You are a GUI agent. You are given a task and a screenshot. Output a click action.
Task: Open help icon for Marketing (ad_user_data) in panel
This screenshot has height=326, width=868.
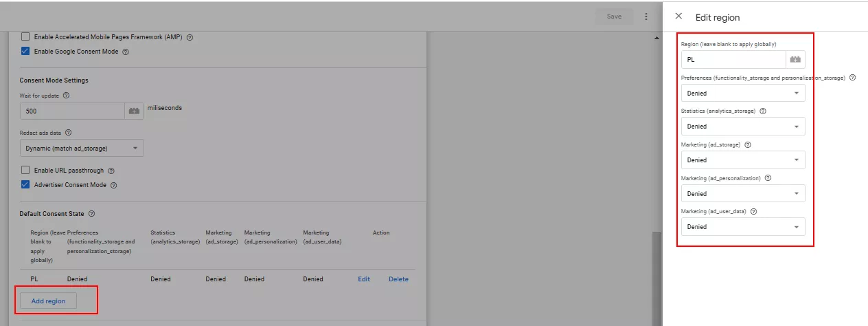(x=753, y=211)
